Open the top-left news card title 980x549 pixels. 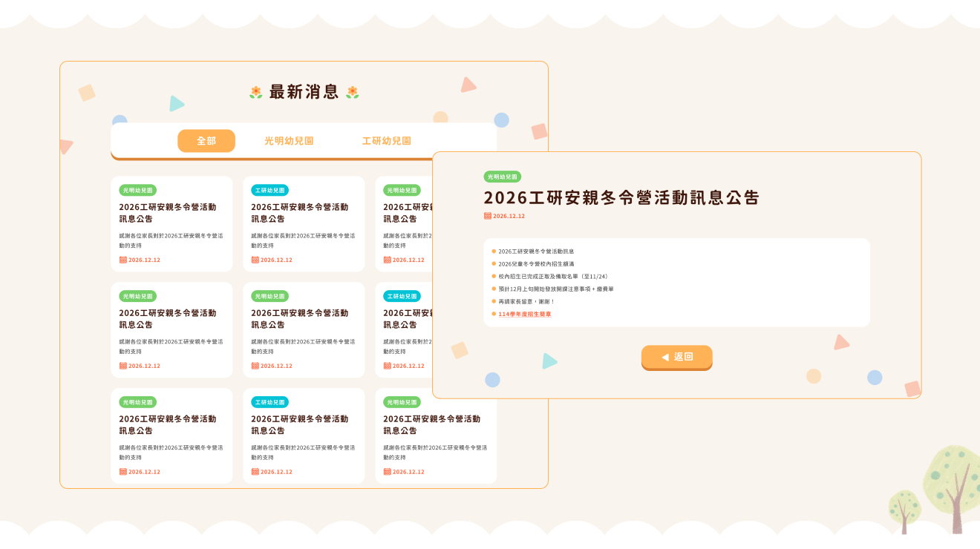pos(168,213)
